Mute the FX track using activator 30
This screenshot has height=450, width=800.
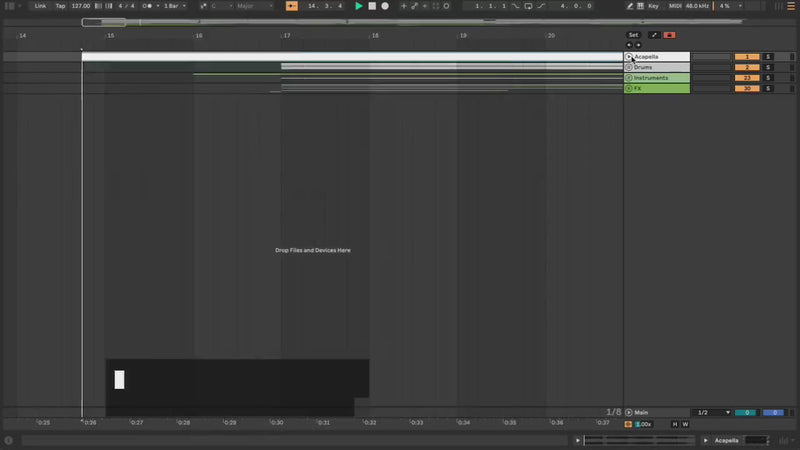coord(746,89)
